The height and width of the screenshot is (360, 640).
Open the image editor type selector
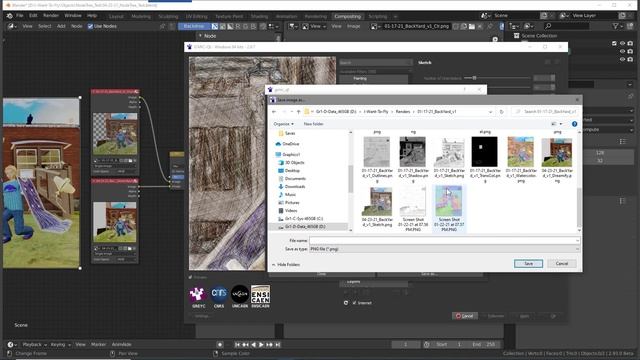292,26
